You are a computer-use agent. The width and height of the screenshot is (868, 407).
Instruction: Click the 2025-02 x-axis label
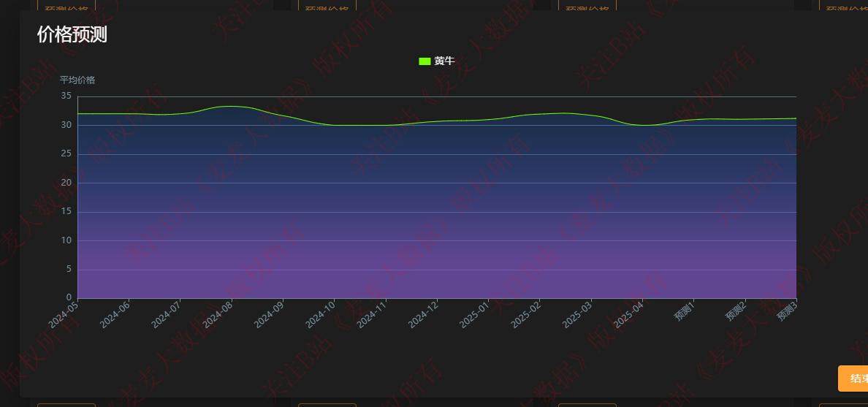click(526, 314)
